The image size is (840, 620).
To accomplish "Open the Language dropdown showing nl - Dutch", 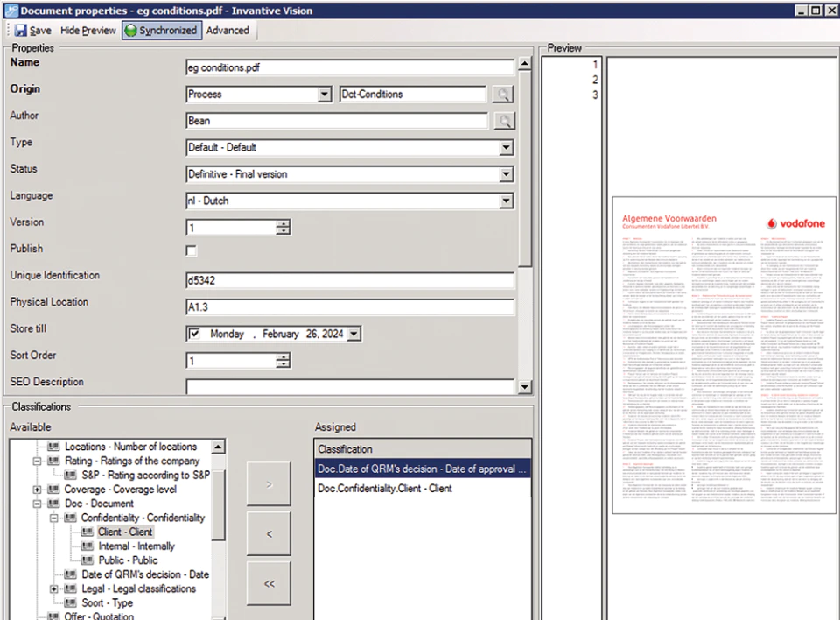I will [x=506, y=201].
